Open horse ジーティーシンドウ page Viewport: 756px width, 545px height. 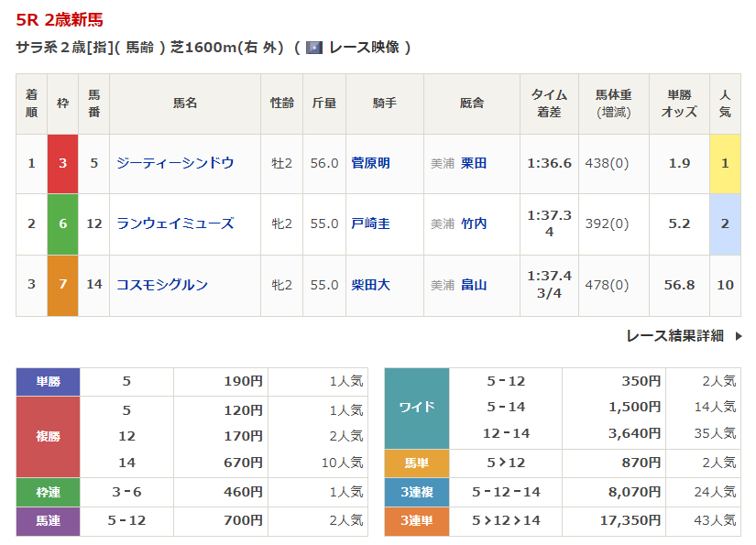tap(175, 163)
